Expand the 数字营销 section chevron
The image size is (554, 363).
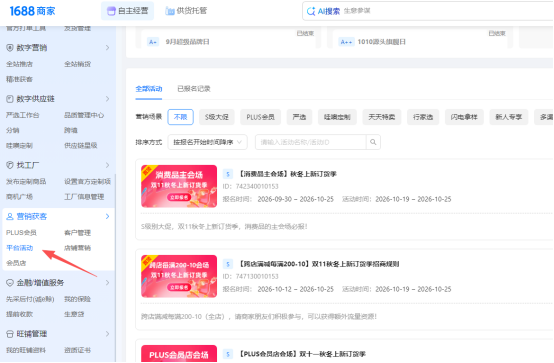point(107,48)
